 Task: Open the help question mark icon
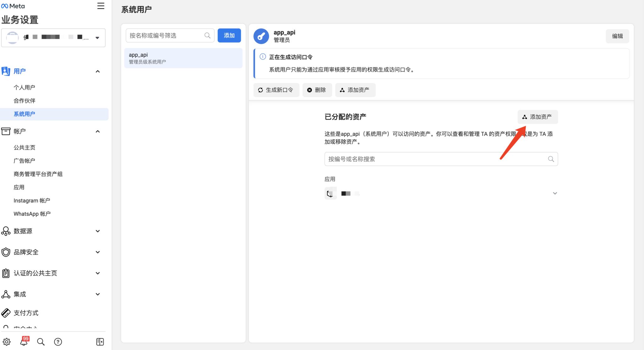[x=58, y=342]
